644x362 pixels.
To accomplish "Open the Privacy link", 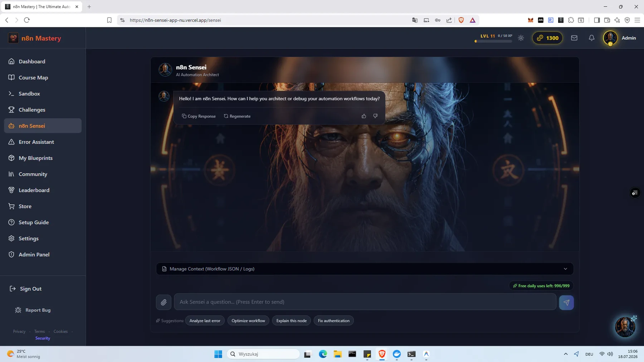I will [x=19, y=332].
